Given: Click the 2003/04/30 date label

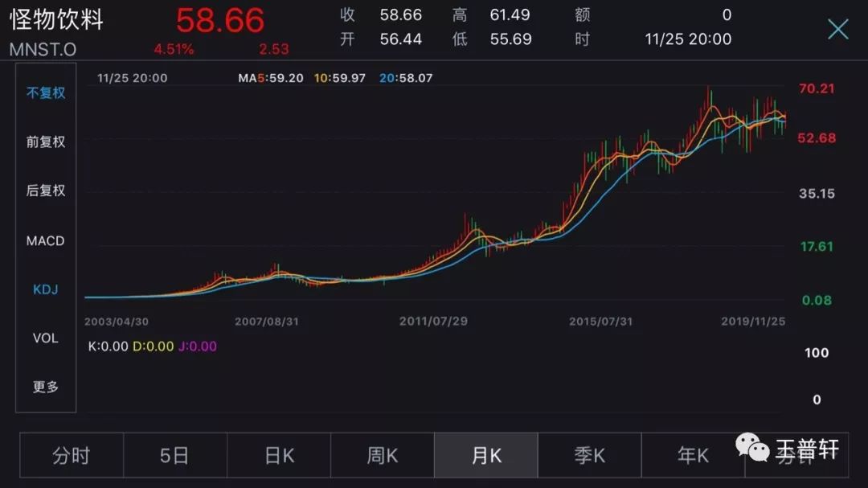Looking at the screenshot, I should coord(117,322).
